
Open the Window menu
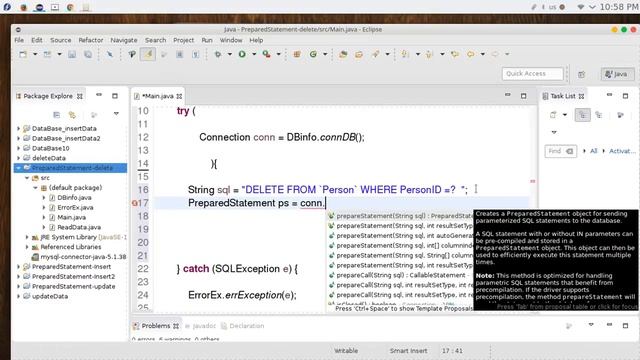[231, 40]
